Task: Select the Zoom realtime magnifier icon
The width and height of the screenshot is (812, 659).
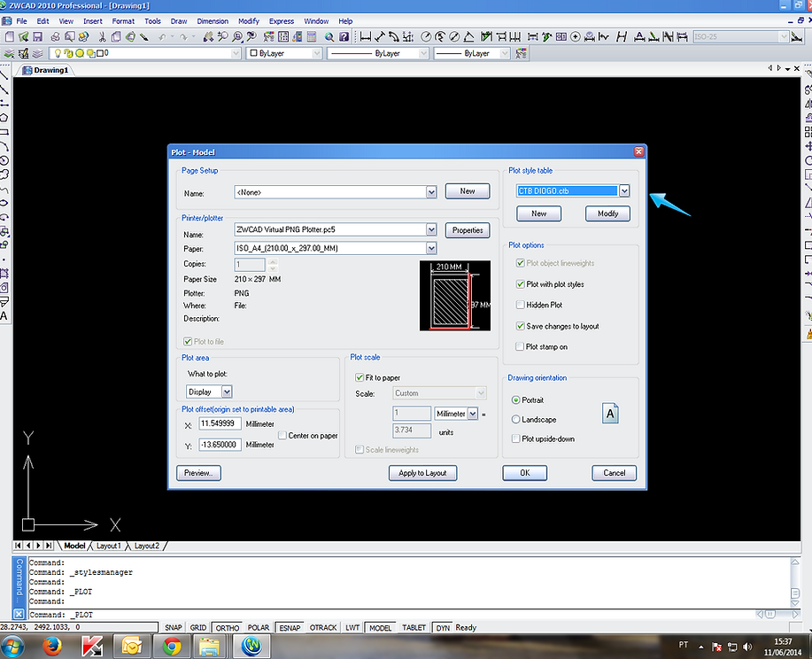Action: pos(222,37)
